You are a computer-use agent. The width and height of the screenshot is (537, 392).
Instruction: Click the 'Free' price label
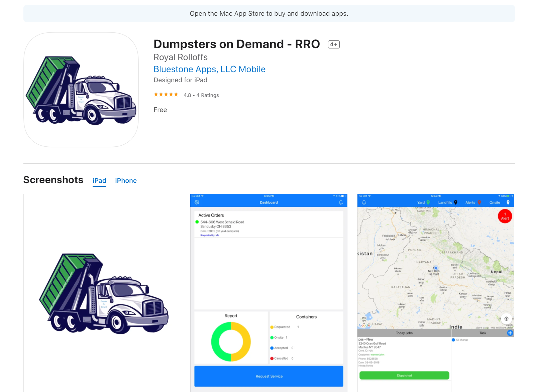[160, 110]
